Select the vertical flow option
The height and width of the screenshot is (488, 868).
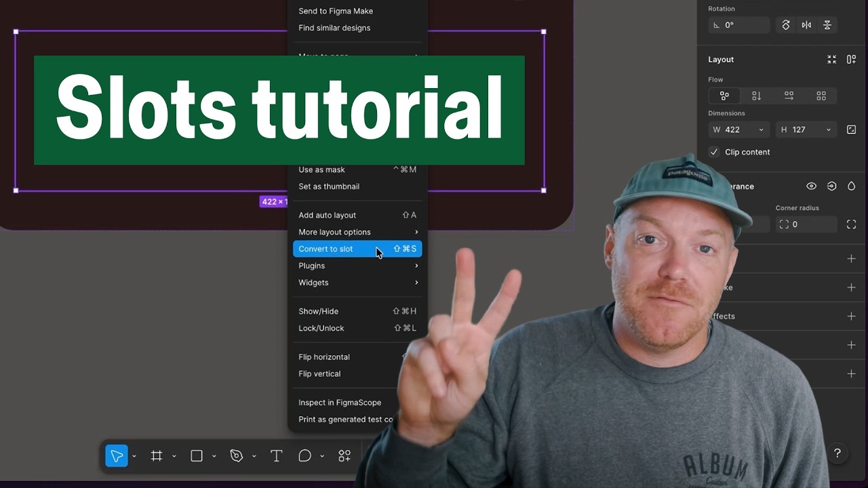pos(757,96)
